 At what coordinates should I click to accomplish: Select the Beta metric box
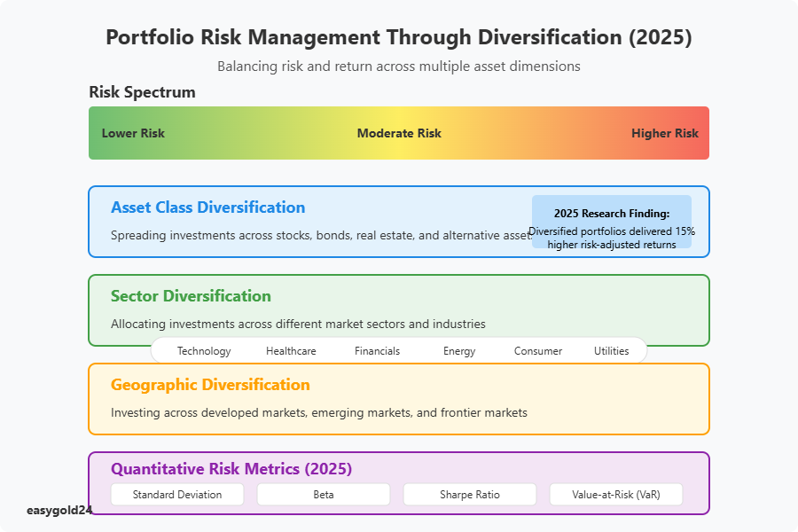pos(324,494)
